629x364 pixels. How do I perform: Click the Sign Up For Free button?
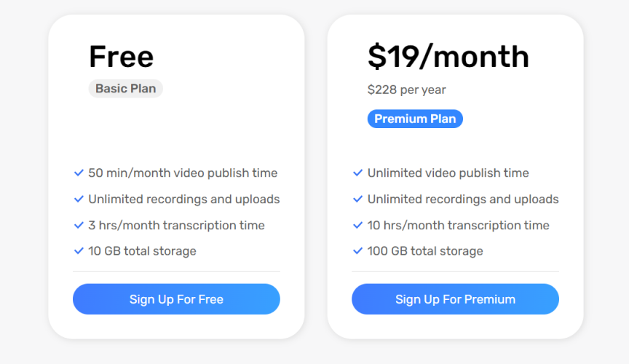176,299
